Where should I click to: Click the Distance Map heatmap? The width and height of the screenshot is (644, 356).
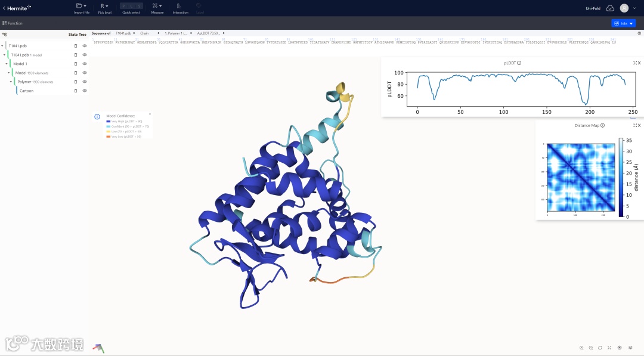(581, 177)
